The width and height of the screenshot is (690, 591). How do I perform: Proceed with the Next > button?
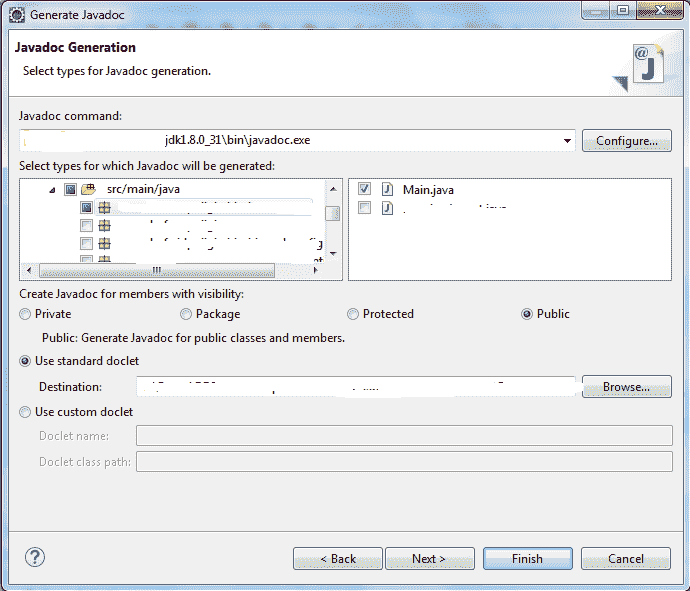(430, 558)
